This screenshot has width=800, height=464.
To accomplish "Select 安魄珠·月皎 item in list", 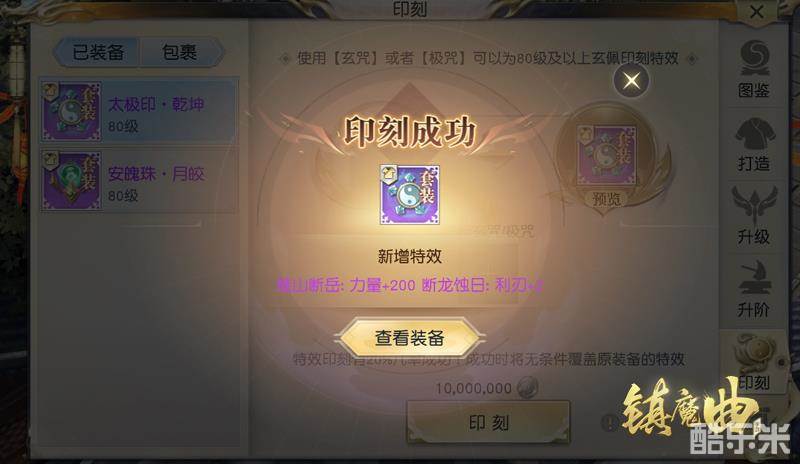I will 139,180.
